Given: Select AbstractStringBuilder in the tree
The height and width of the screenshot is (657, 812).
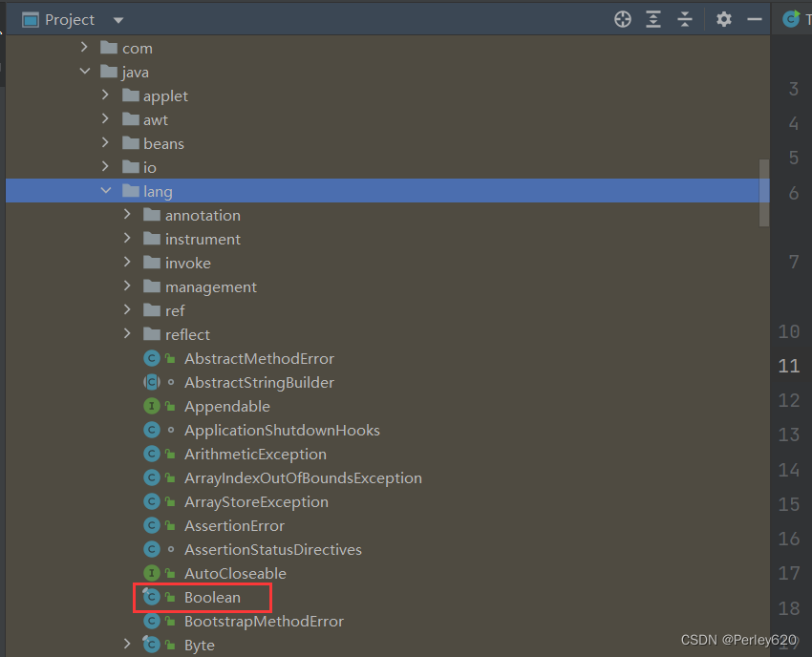Looking at the screenshot, I should coord(260,383).
